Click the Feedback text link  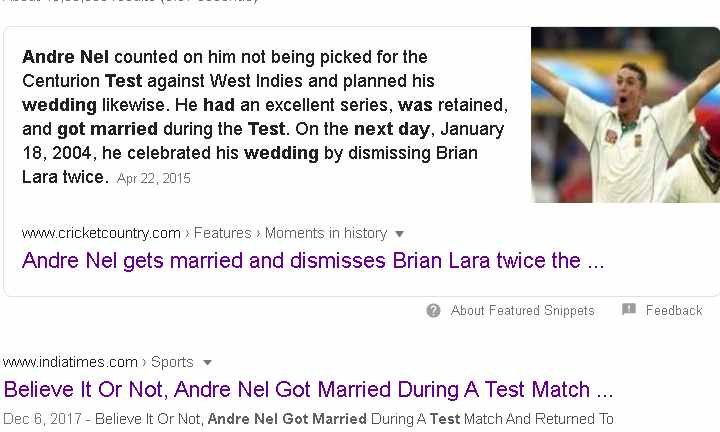point(674,311)
